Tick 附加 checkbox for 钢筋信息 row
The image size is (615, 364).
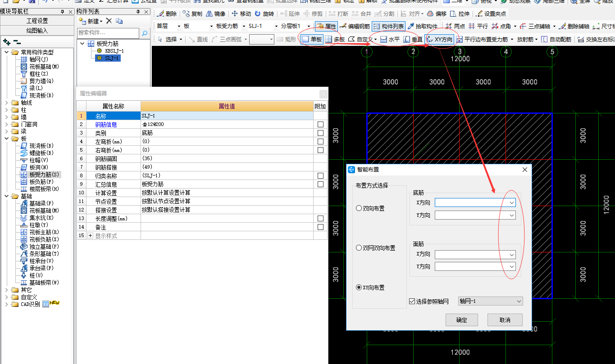click(320, 125)
